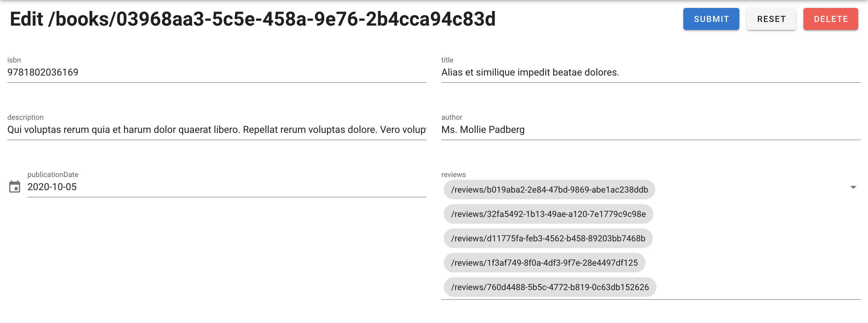Click the page heading Edit /books
The width and height of the screenshot is (868, 323).
253,19
